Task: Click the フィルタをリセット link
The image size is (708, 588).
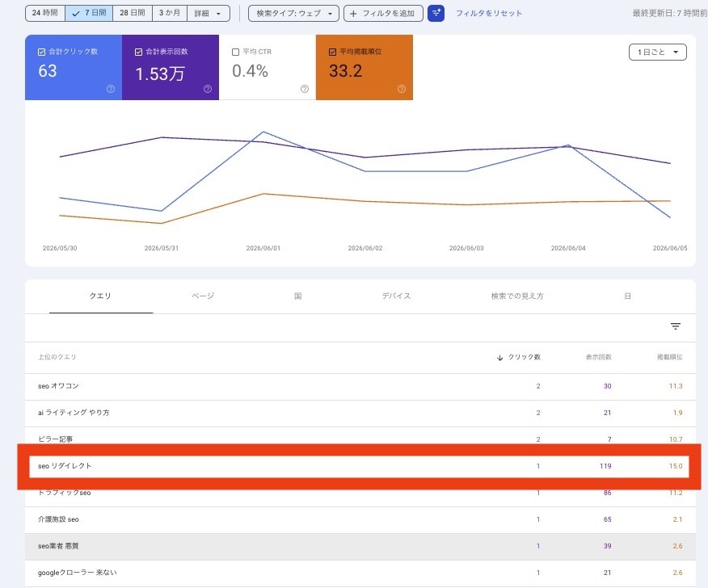Action: pos(488,14)
